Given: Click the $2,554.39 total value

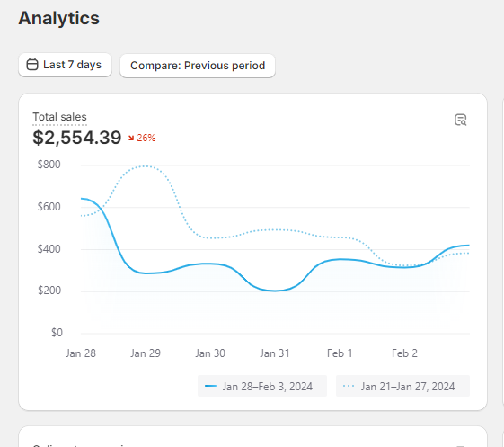Looking at the screenshot, I should coord(77,138).
